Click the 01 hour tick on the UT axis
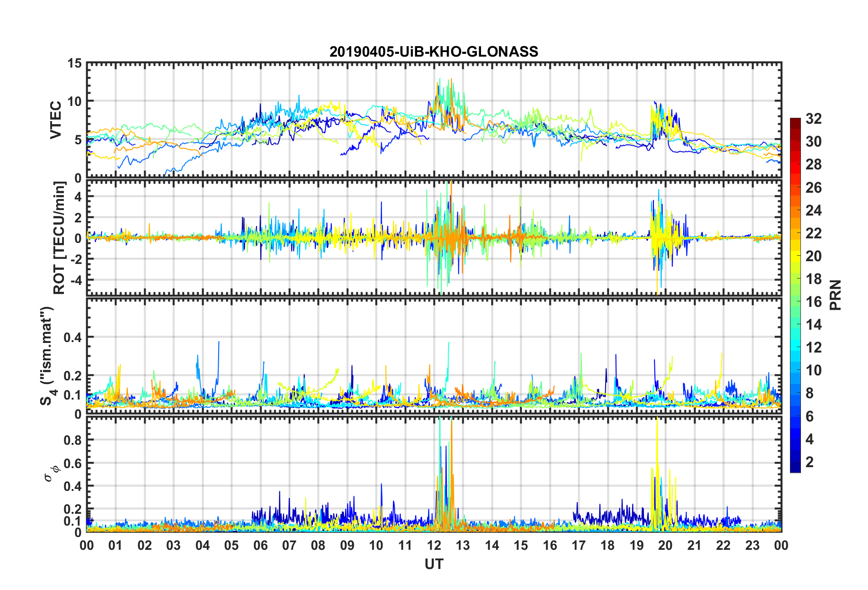Screen dimensions: 868x590 (x=115, y=545)
